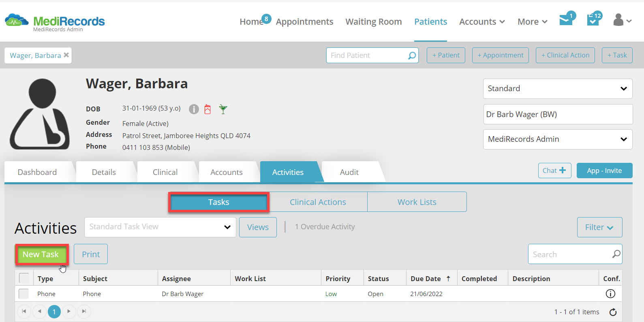Expand the More menu

coord(533,21)
